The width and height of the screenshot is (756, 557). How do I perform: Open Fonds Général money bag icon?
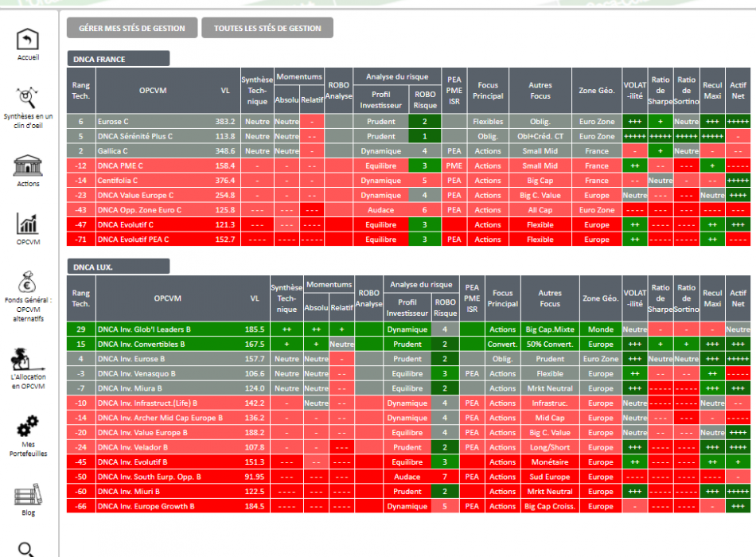pos(28,282)
